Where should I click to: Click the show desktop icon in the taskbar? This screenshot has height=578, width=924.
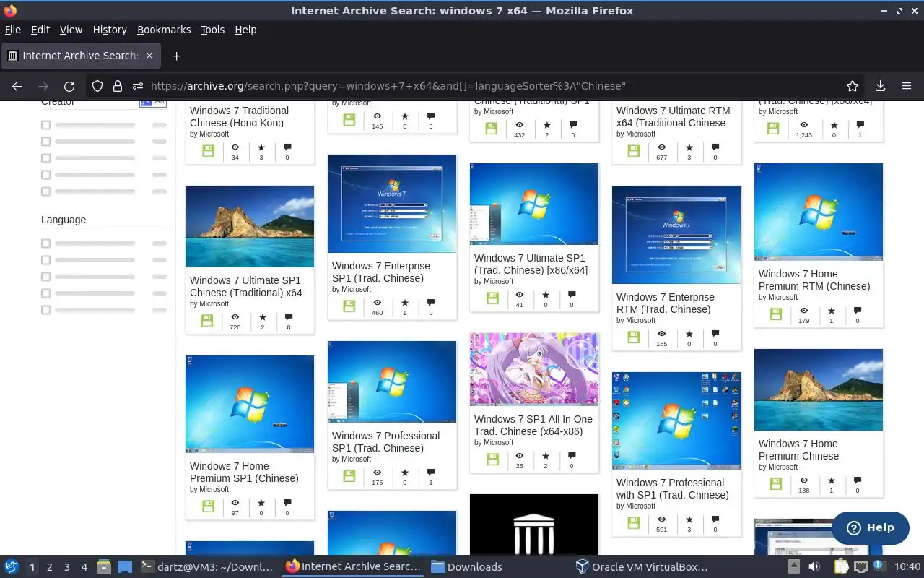[x=125, y=566]
